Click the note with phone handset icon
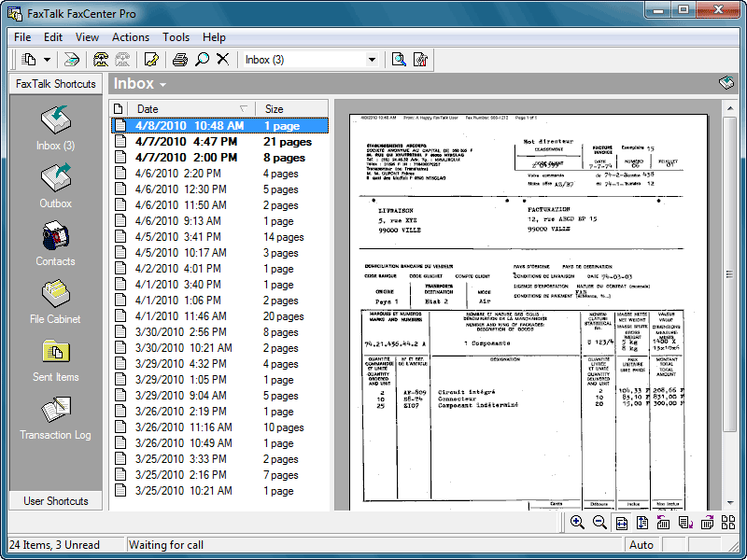747x560 pixels. tap(151, 60)
